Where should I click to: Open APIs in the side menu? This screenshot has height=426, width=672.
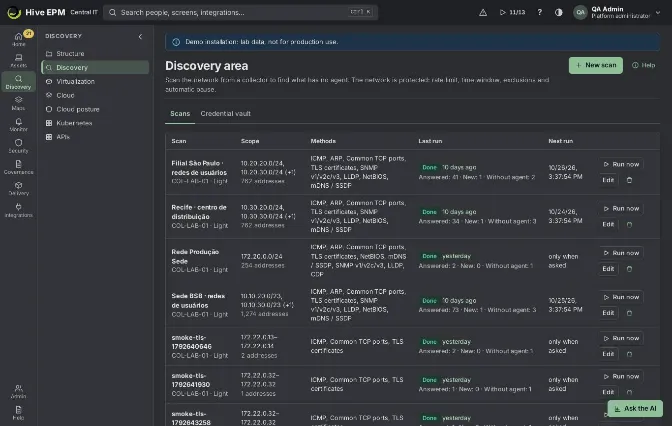[95, 137]
